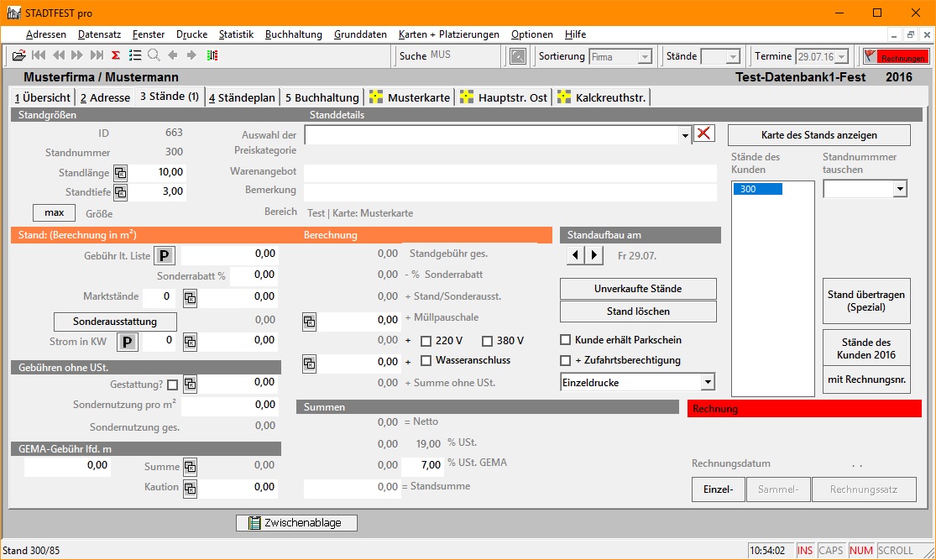Click the copy icon next to Kaution
Viewport: 936px width, 560px height.
coord(190,488)
